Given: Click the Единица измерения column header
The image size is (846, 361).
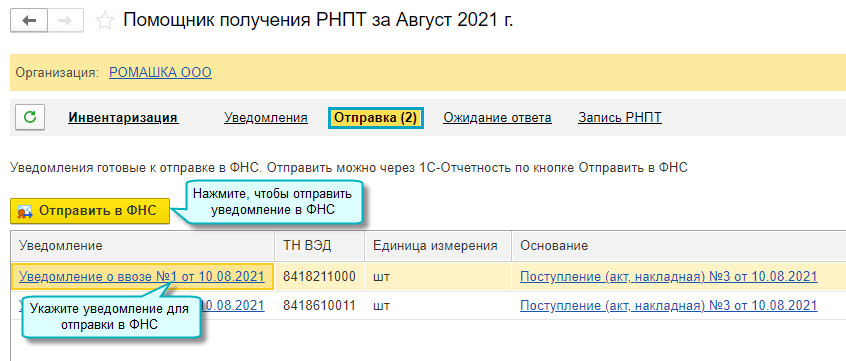Looking at the screenshot, I should pos(438,246).
